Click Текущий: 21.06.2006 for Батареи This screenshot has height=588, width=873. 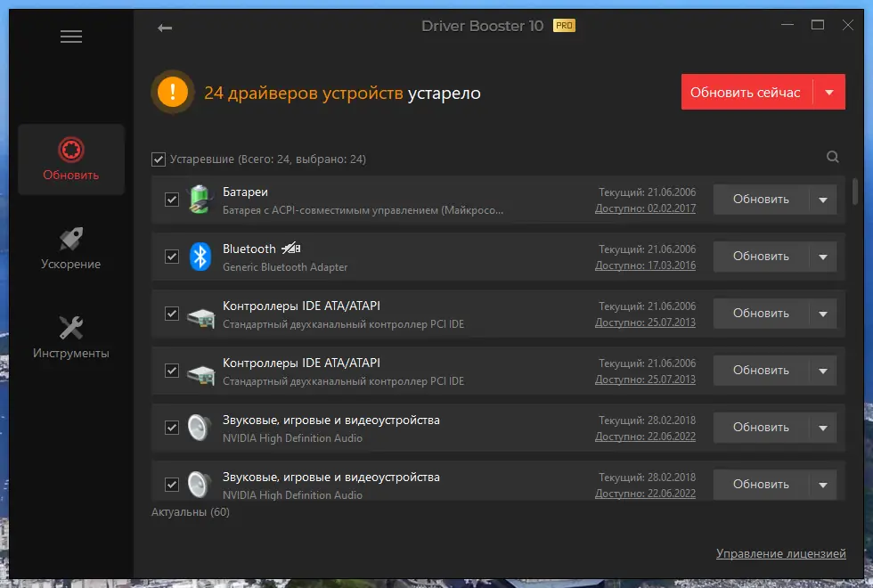(647, 192)
